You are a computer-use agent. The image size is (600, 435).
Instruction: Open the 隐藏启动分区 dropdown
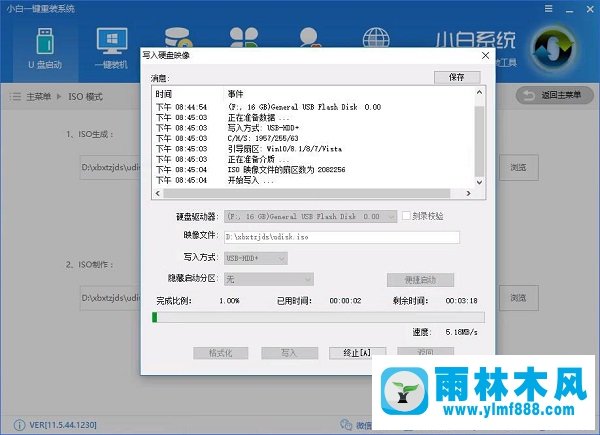click(269, 279)
